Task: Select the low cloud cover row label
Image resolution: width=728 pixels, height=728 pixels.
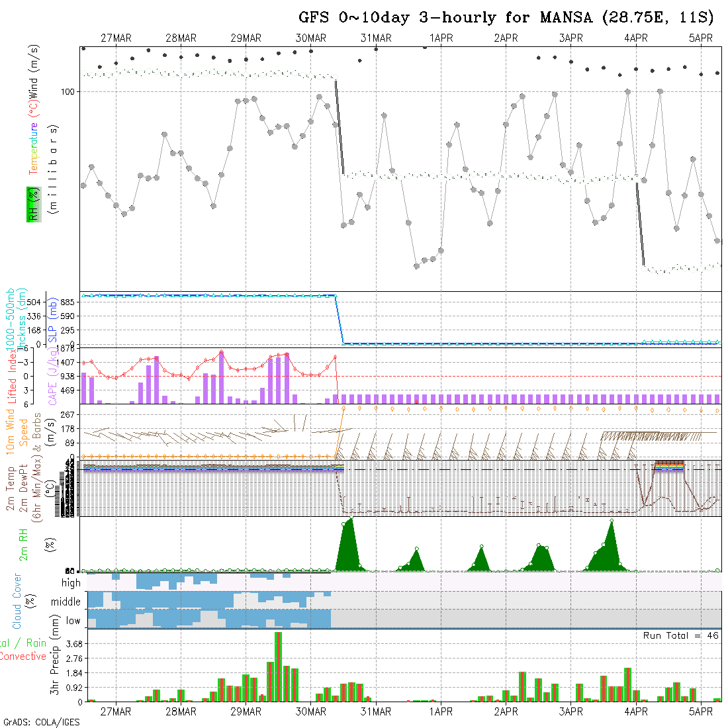Action: coord(73,621)
